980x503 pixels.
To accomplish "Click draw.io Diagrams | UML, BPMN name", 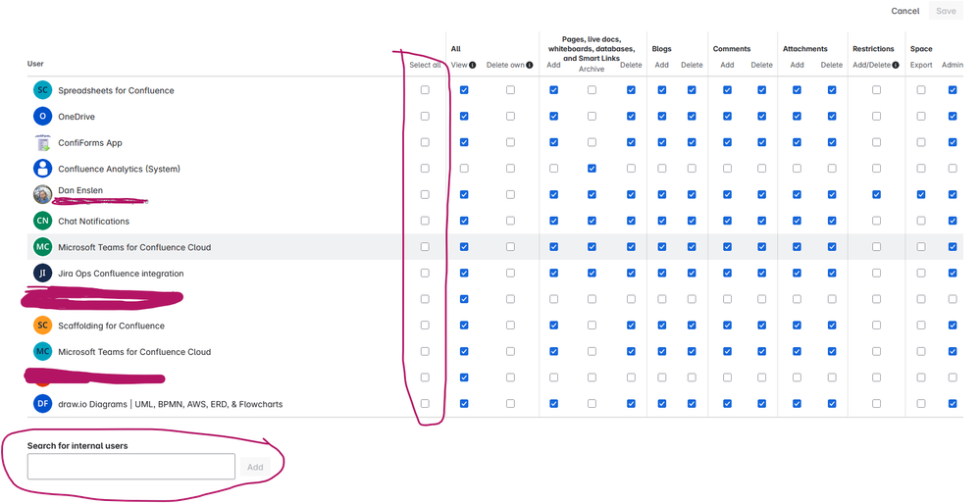I will tap(170, 404).
